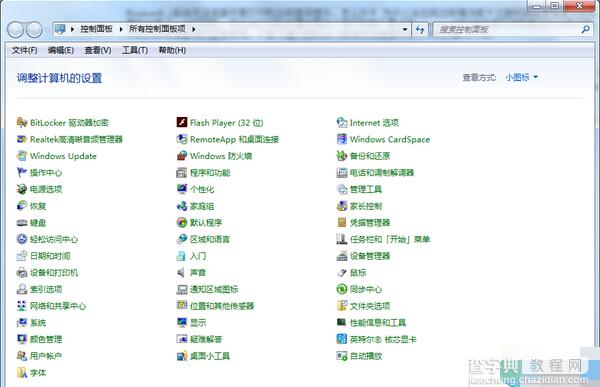Screen dimensions: 600x387
Task: Expand the arrow before 控制面板 breadcrumb
Action: (72, 29)
